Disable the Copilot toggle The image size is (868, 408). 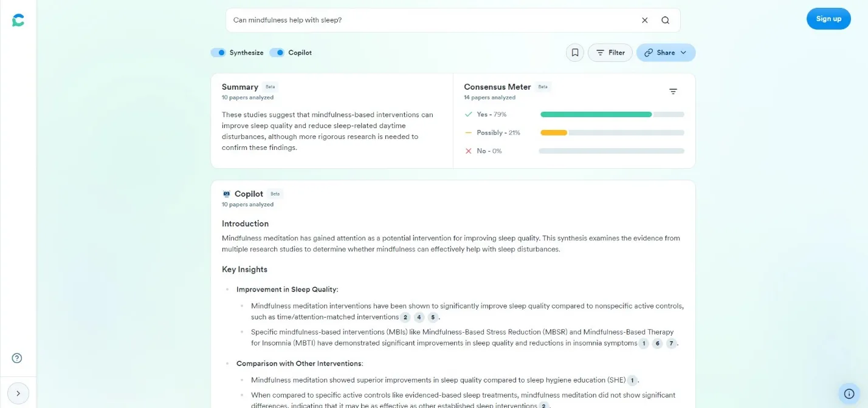pyautogui.click(x=277, y=53)
